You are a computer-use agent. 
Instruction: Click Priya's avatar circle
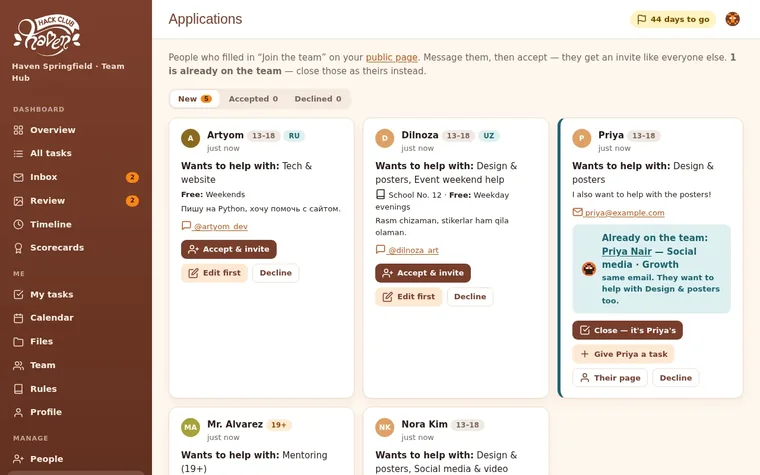coord(582,138)
